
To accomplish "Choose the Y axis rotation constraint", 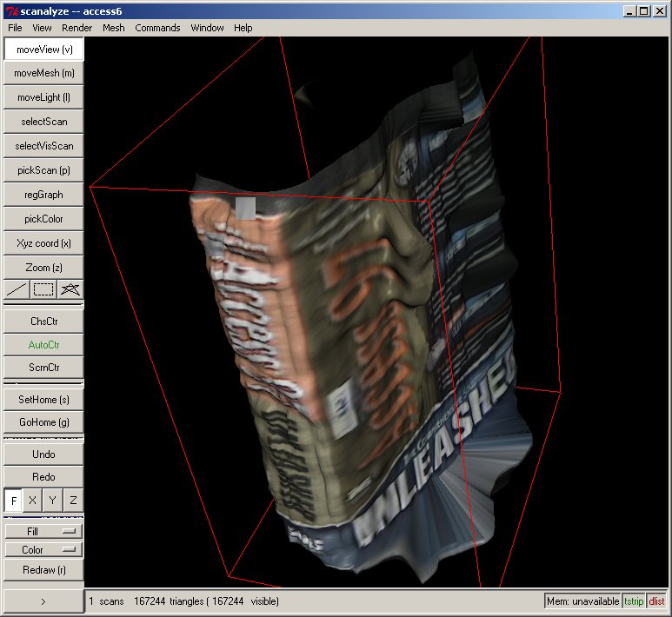I will pos(53,501).
